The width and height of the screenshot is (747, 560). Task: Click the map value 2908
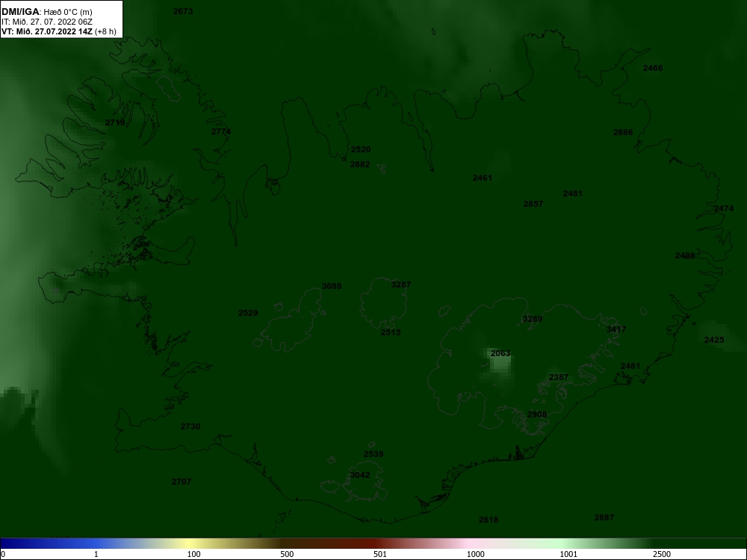point(537,414)
